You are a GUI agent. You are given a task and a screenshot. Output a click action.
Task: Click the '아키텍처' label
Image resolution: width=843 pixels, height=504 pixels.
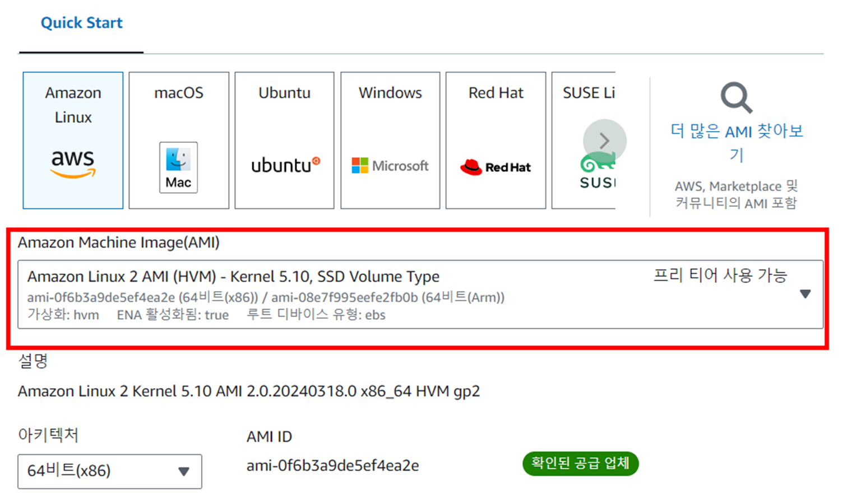point(48,435)
